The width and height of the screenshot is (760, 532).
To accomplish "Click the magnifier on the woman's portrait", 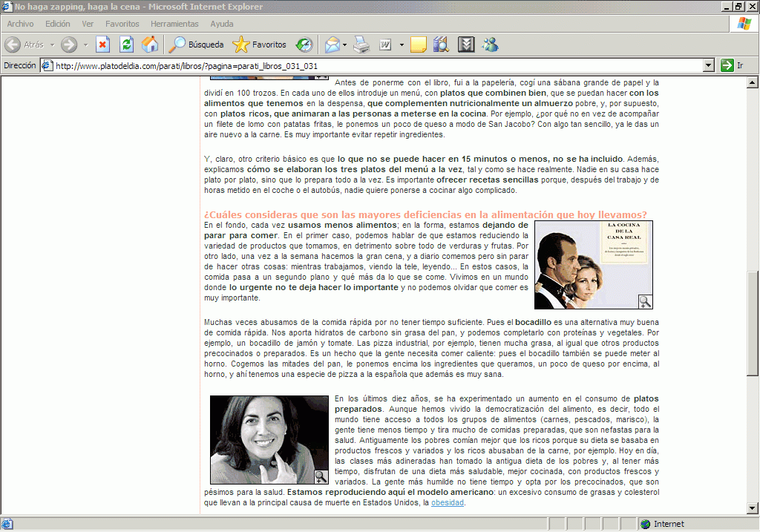I will [321, 477].
